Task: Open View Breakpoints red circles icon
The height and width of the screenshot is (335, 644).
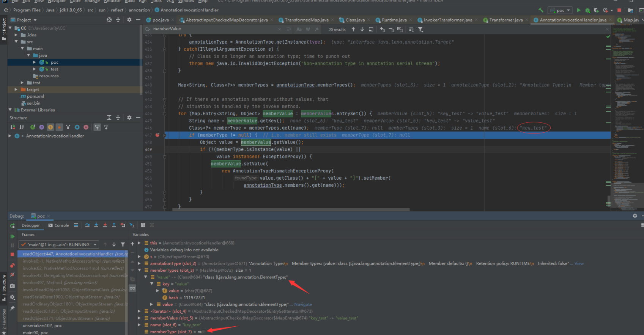Action: point(12,265)
